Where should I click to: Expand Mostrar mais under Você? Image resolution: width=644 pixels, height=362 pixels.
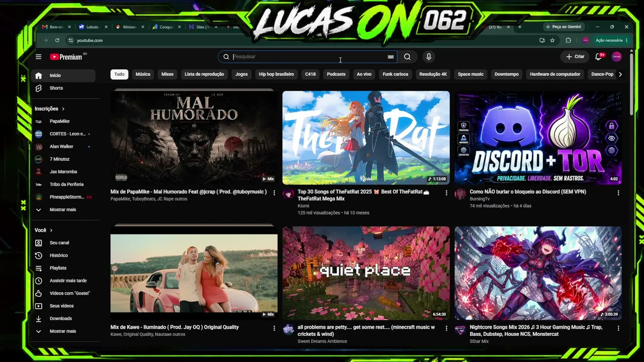click(x=64, y=331)
